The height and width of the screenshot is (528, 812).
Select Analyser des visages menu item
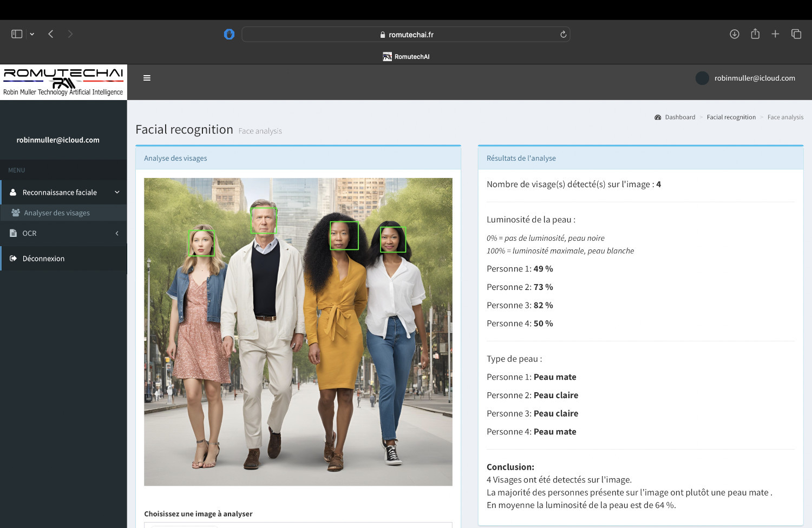point(57,213)
